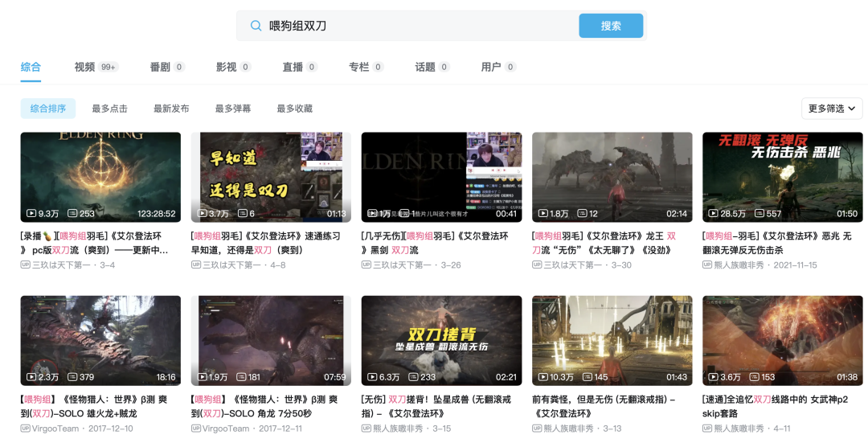
Task: Open the Elden Ring 123:28:52 video thumbnail
Action: [x=100, y=177]
